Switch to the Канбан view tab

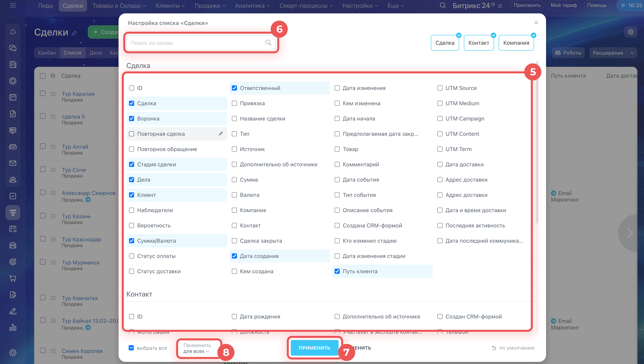tap(47, 53)
